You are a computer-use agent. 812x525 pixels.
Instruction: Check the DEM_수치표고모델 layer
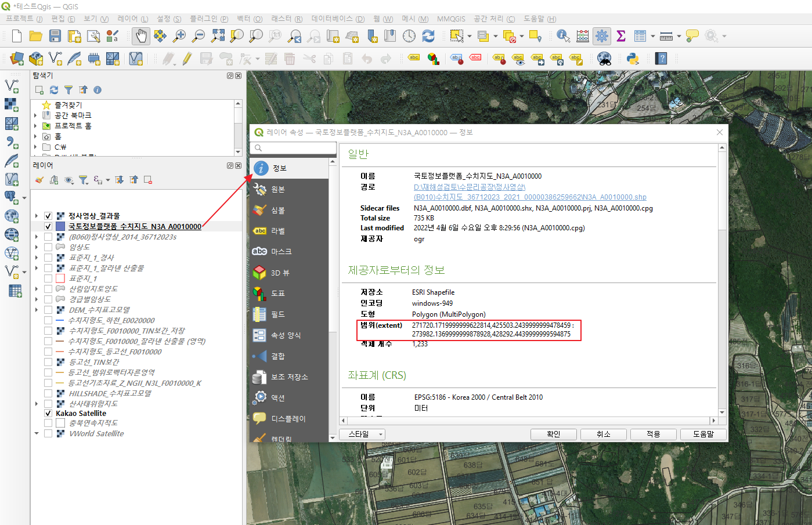coord(48,310)
